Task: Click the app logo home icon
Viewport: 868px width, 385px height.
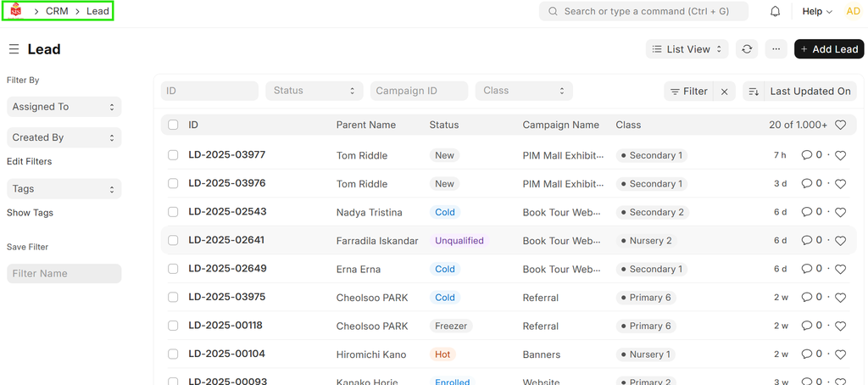Action: [x=15, y=11]
